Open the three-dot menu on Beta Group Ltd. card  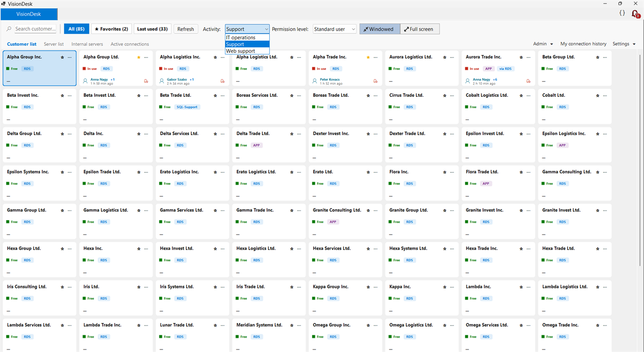tap(605, 57)
